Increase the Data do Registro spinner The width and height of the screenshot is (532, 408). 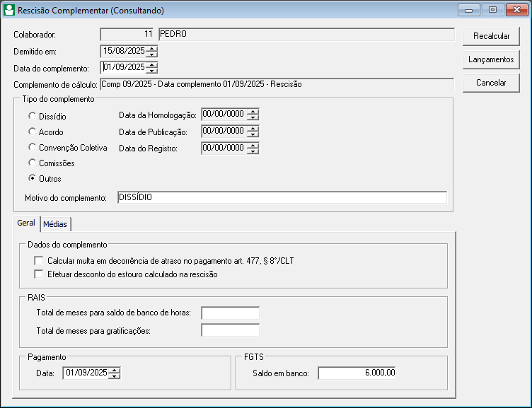tap(254, 145)
